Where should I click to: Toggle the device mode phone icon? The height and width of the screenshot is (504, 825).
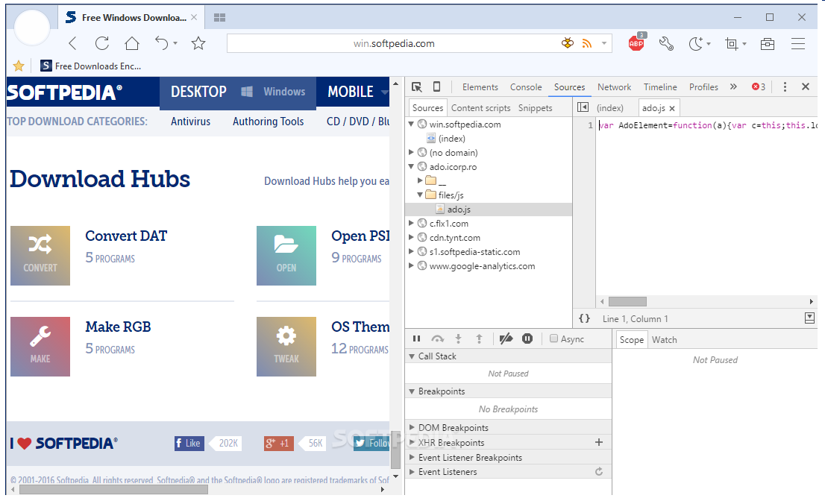coord(436,86)
